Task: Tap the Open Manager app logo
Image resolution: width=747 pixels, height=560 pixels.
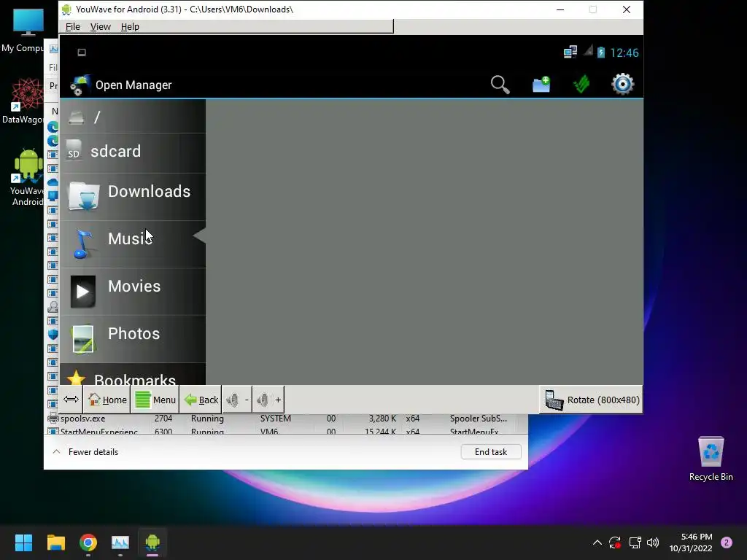Action: (x=80, y=85)
